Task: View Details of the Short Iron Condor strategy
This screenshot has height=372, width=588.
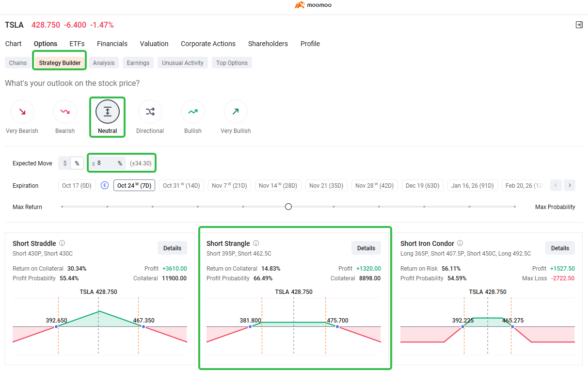Action: (560, 248)
